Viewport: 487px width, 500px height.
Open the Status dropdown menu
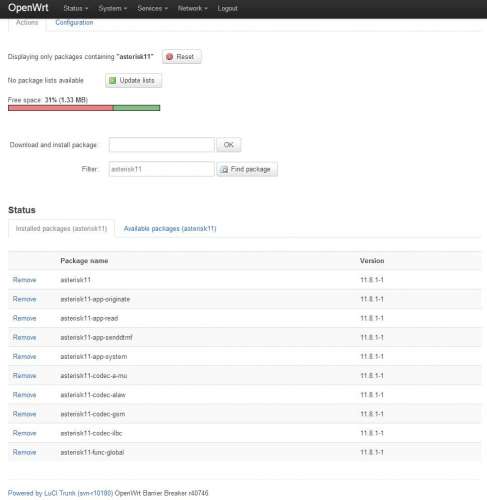click(76, 8)
